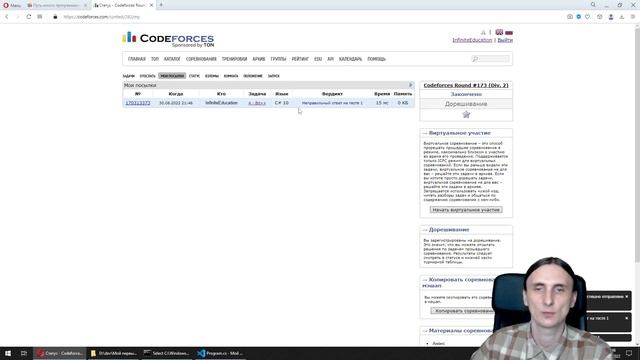This screenshot has height=360, width=640.
Task: Open the problem link in submission row
Action: click(x=257, y=103)
